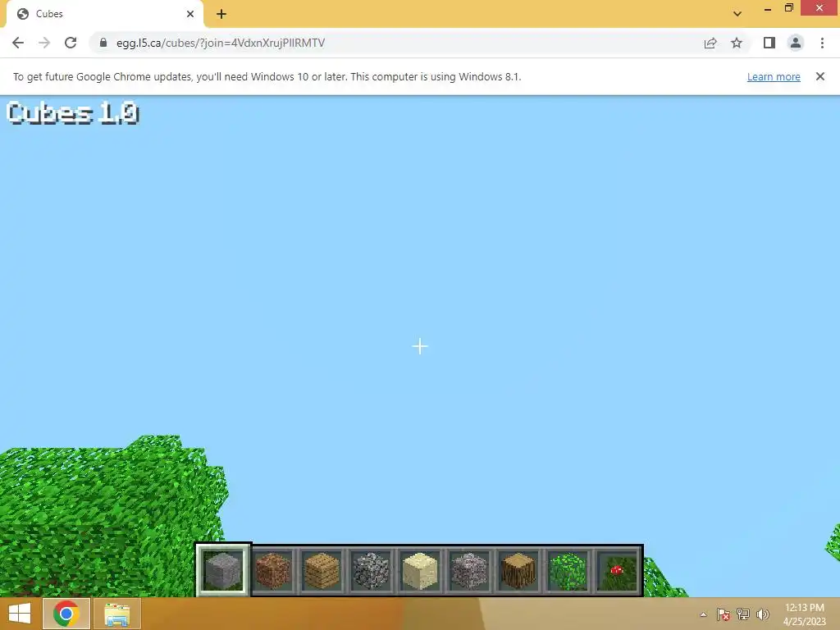Minimize the Chrome window
The image size is (840, 630).
[768, 8]
